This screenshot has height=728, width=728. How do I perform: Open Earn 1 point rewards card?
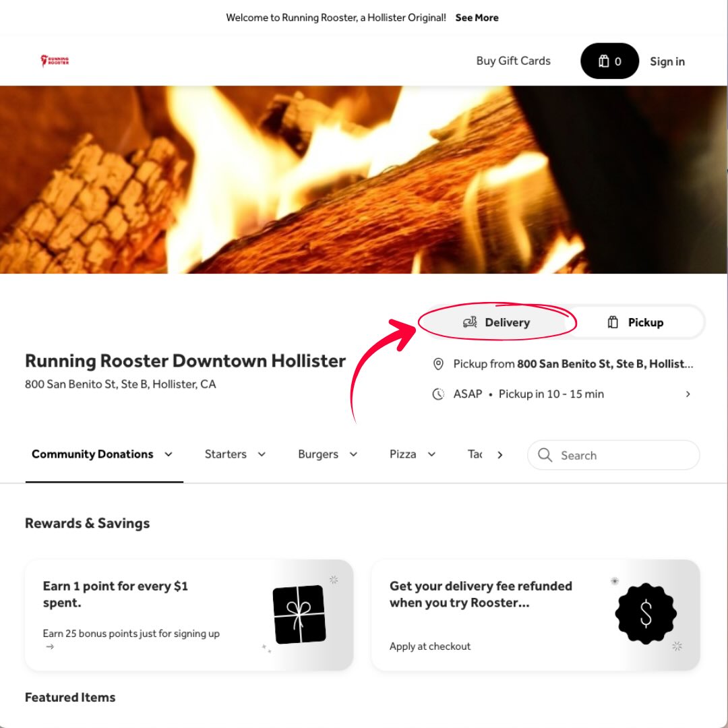tap(189, 615)
